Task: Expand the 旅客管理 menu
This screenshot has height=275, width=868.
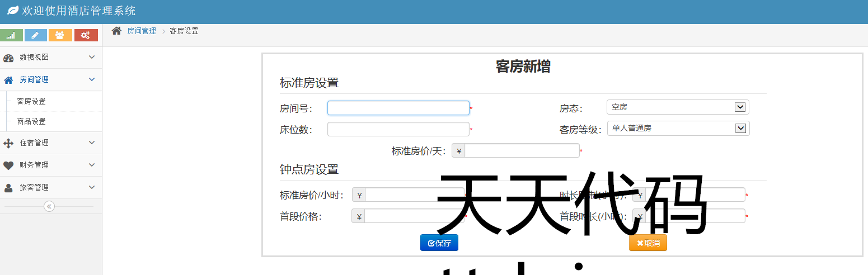Action: pos(50,188)
